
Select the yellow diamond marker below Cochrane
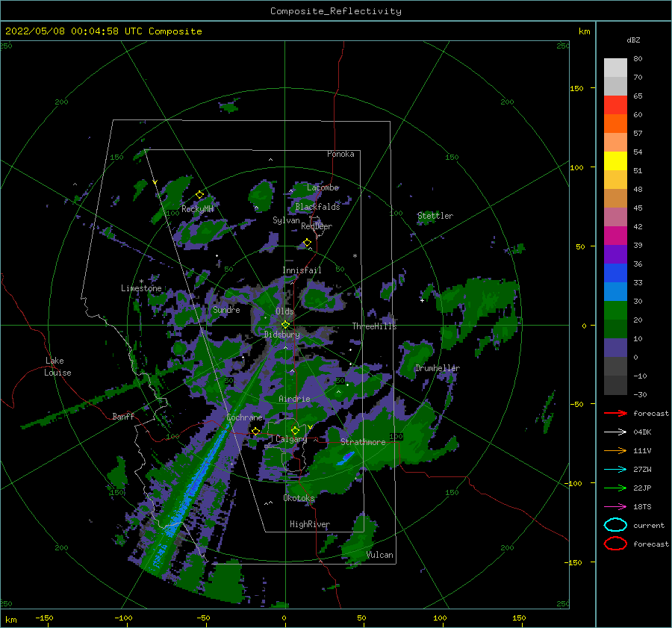tap(255, 431)
